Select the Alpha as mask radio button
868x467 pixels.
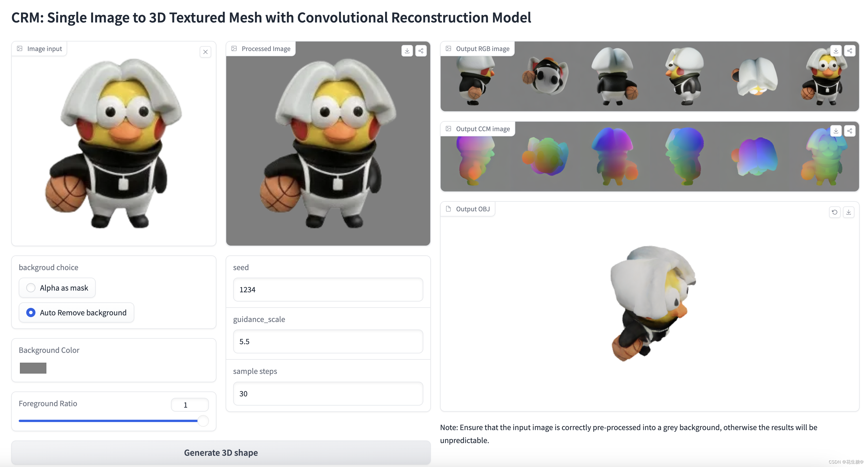tap(31, 287)
